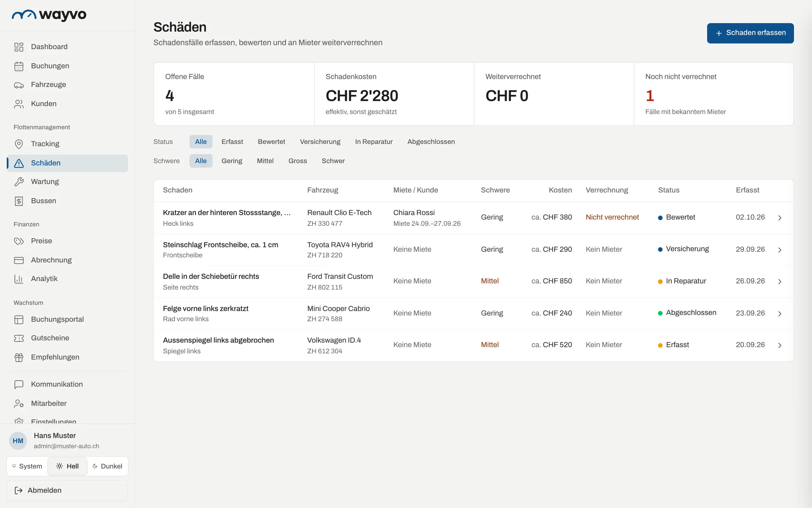The height and width of the screenshot is (508, 812).
Task: Expand Kratzer an der hinteren Stossstange row chevron
Action: 780,218
